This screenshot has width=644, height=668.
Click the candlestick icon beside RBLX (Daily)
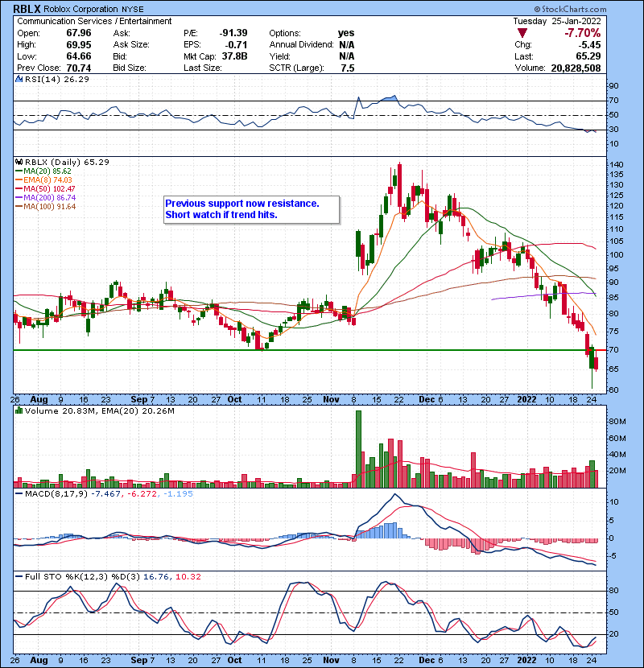tap(19, 163)
